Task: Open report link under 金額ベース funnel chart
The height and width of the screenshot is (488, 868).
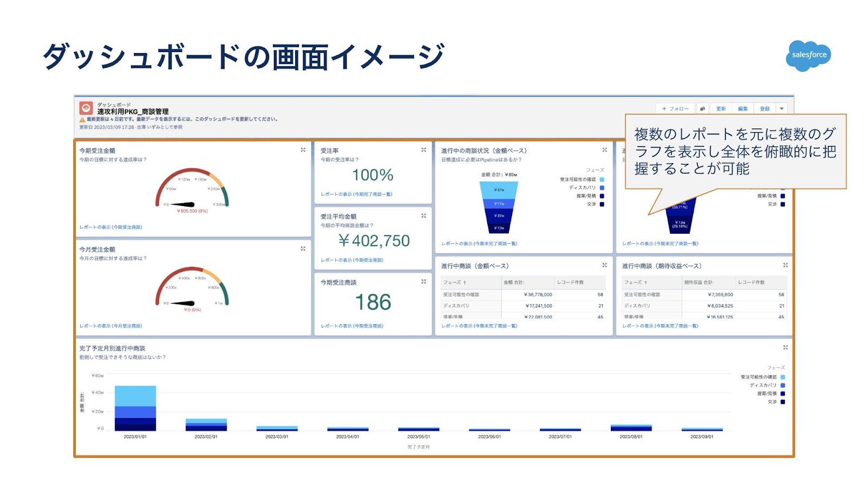Action: click(479, 243)
